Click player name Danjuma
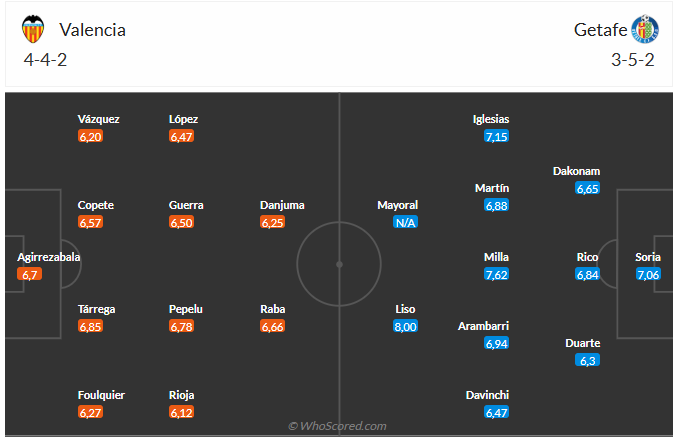The height and width of the screenshot is (437, 679). pyautogui.click(x=282, y=205)
